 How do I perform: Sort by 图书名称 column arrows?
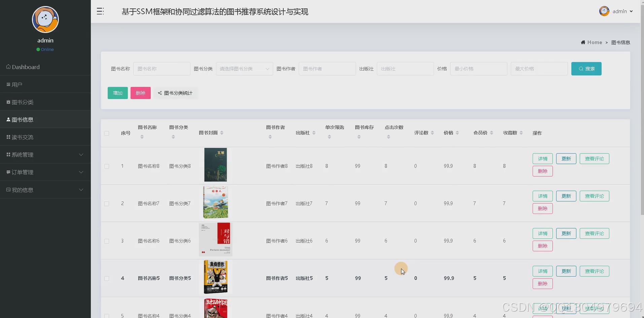pyautogui.click(x=142, y=137)
